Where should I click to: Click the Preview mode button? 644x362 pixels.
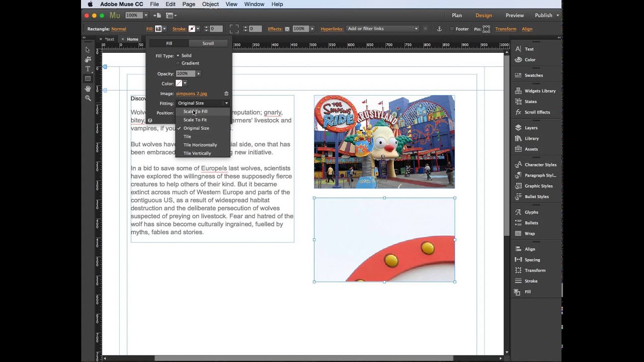[515, 16]
